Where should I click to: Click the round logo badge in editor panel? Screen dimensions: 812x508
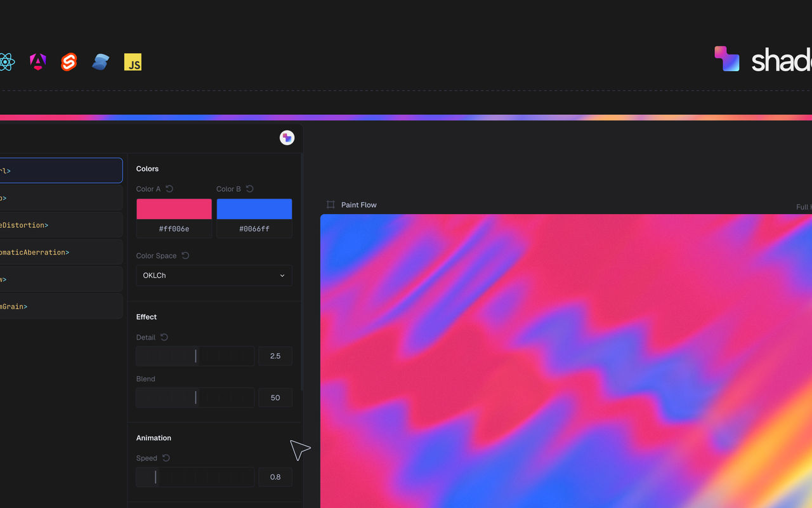pyautogui.click(x=287, y=138)
